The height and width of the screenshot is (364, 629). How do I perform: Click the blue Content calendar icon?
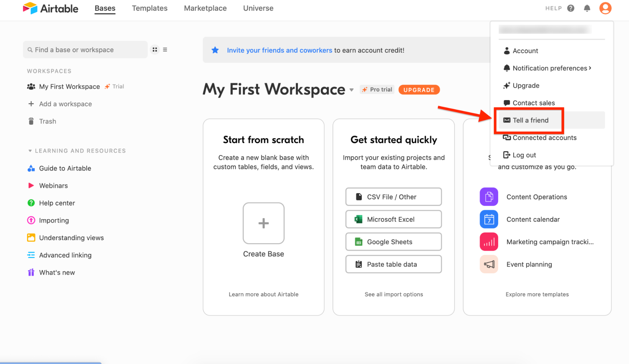pos(489,219)
